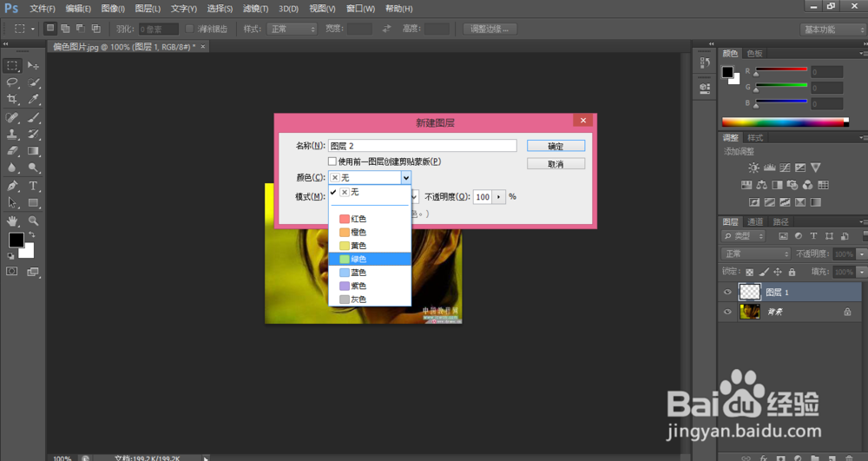Select the Eyedropper tool
The height and width of the screenshot is (461, 868).
33,99
